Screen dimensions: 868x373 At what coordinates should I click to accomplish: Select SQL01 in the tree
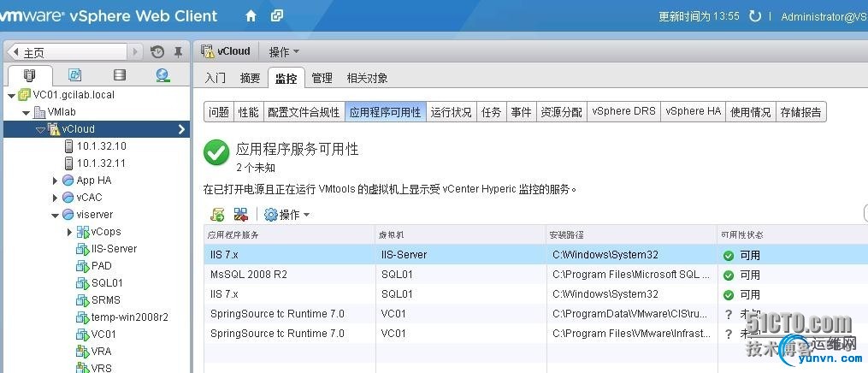point(107,283)
